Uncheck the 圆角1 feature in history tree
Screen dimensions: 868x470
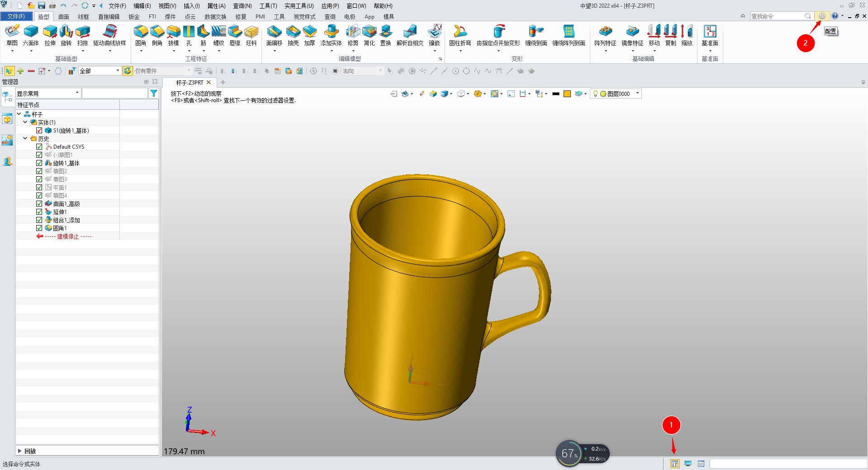tap(39, 228)
